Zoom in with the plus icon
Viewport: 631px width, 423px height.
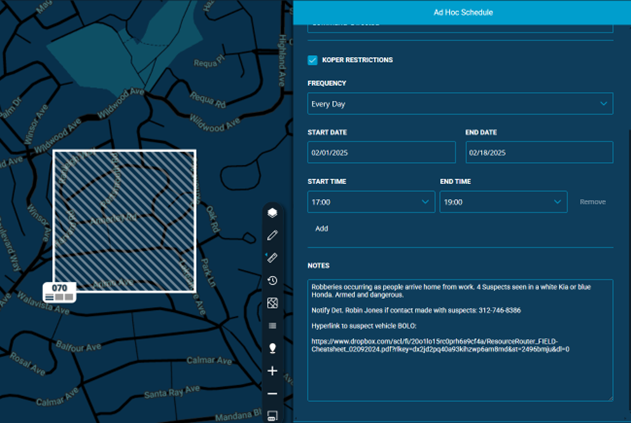272,371
